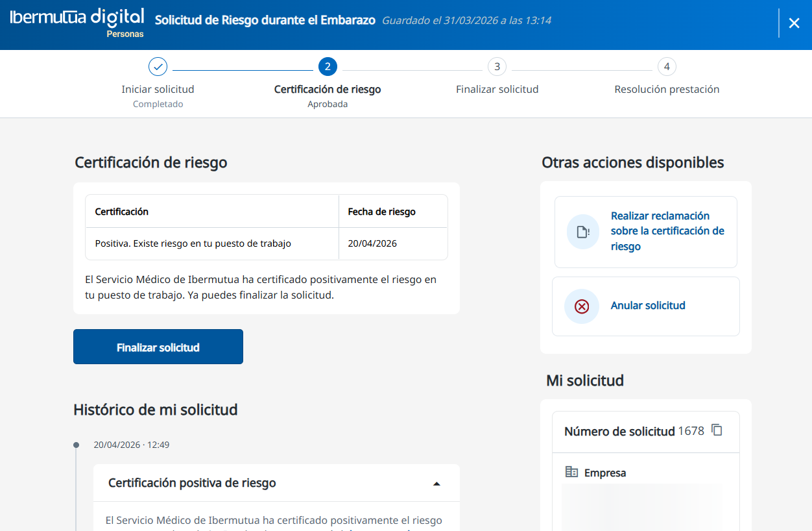Click the timeline dot for 20/04/2026
The width and height of the screenshot is (812, 531).
[x=76, y=445]
